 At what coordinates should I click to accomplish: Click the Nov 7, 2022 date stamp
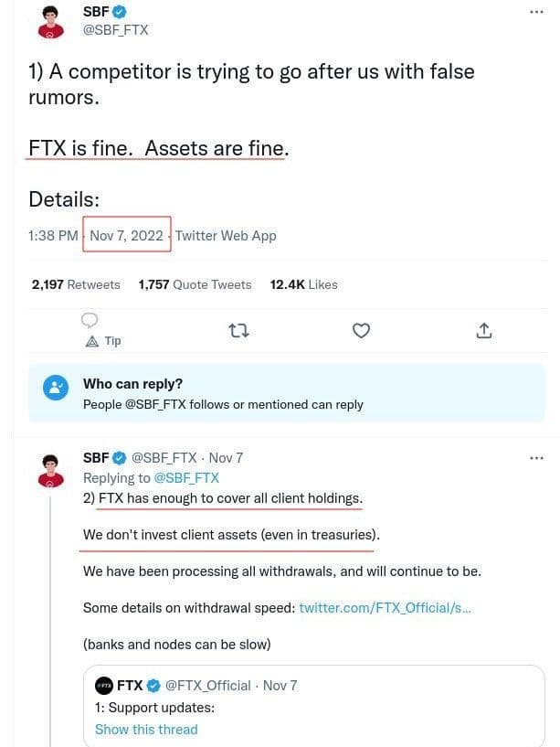coord(126,235)
